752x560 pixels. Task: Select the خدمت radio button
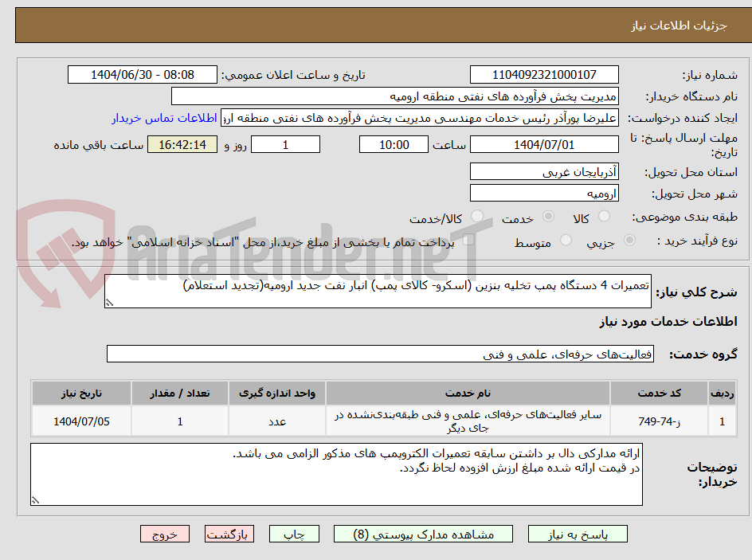point(547,215)
